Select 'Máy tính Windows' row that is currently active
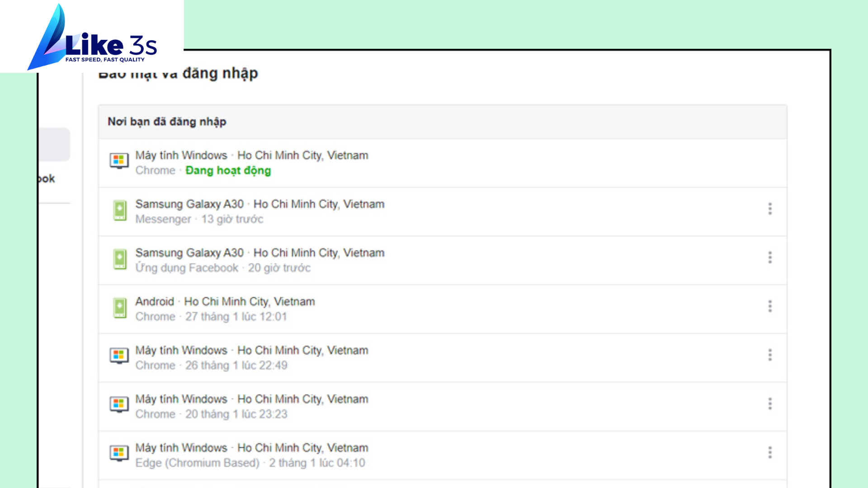This screenshot has width=868, height=488. [x=443, y=163]
